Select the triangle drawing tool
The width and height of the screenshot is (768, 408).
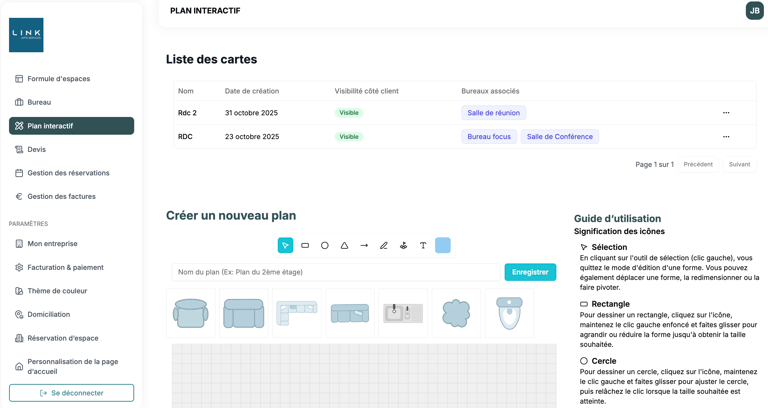(344, 245)
